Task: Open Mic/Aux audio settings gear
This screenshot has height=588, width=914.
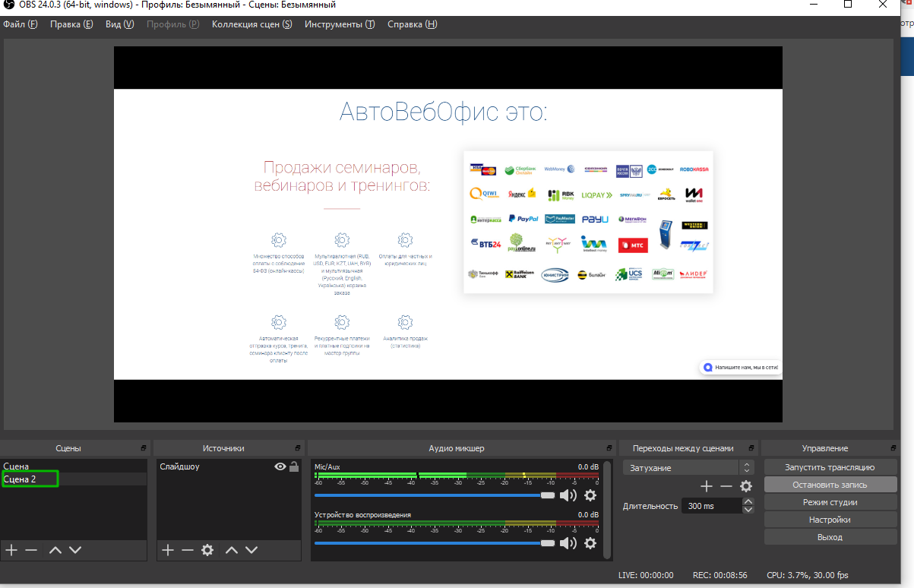Action: point(590,496)
